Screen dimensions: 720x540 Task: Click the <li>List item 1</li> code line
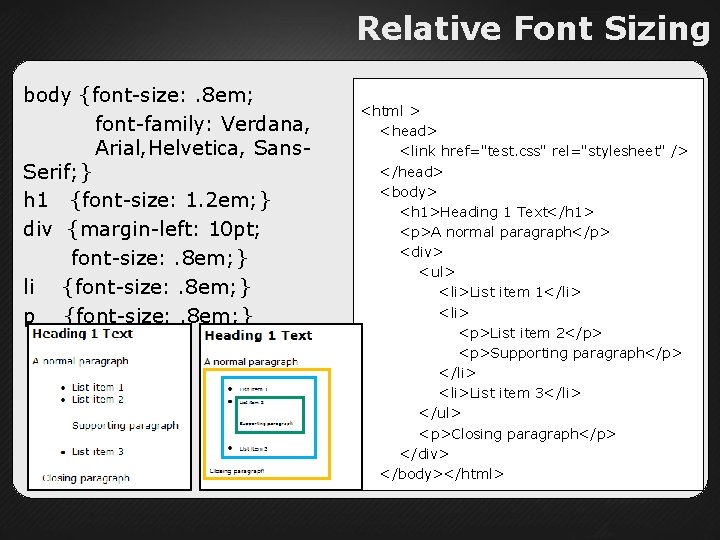pos(510,292)
